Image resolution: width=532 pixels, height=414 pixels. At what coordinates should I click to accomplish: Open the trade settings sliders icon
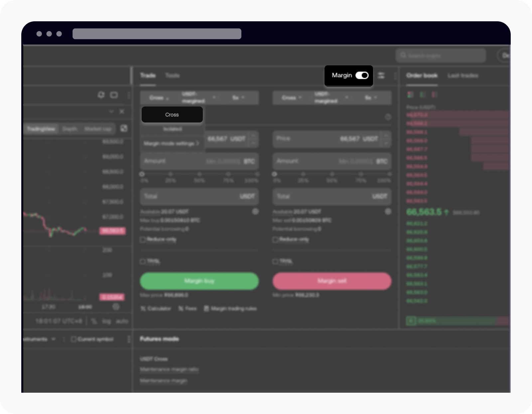(381, 76)
